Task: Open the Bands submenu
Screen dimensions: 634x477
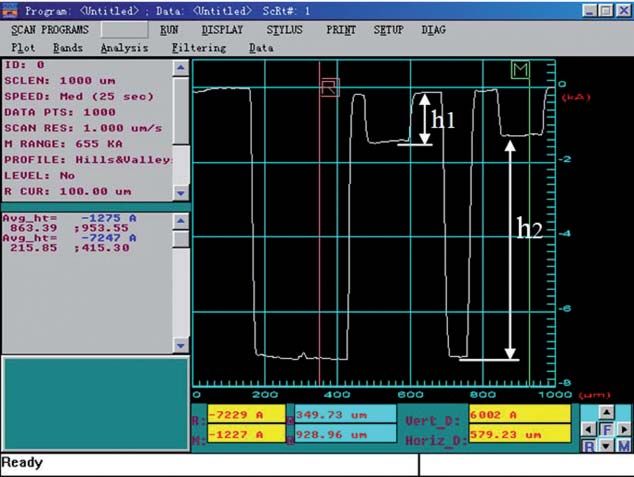Action: [x=68, y=48]
